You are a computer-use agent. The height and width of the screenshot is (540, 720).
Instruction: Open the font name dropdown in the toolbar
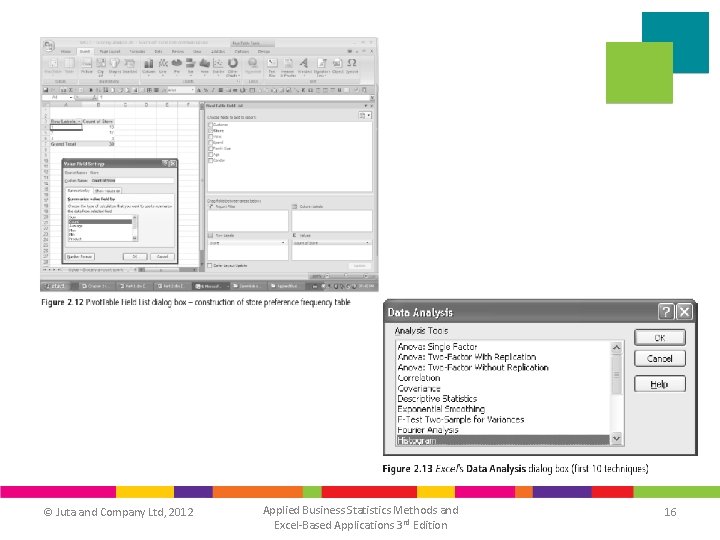click(193, 90)
